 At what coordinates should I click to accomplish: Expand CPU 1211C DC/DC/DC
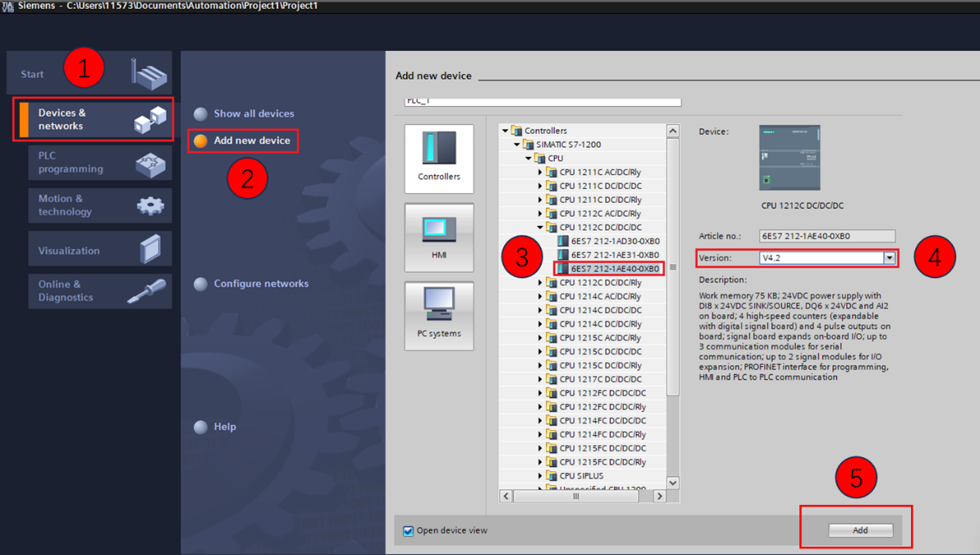pyautogui.click(x=540, y=186)
